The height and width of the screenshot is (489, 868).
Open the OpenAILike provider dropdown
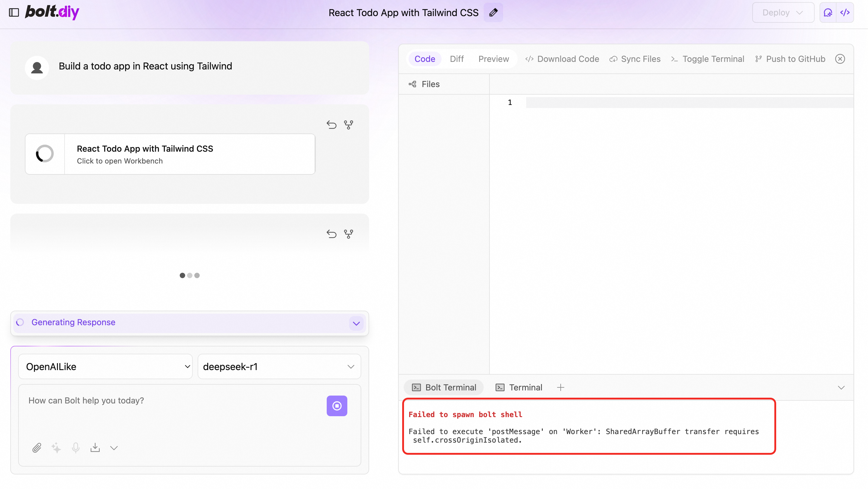(x=105, y=366)
